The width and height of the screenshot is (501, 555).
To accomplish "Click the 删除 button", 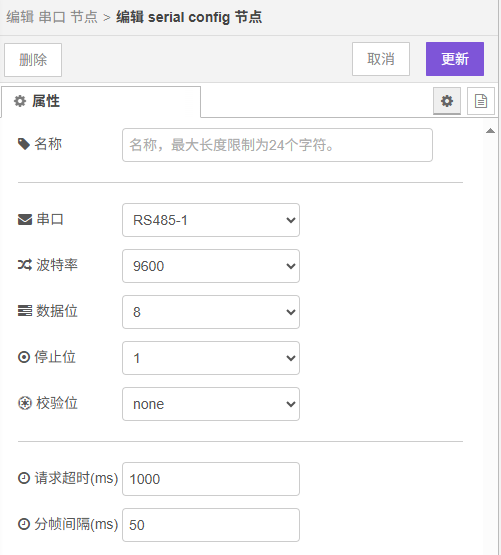I will point(33,60).
